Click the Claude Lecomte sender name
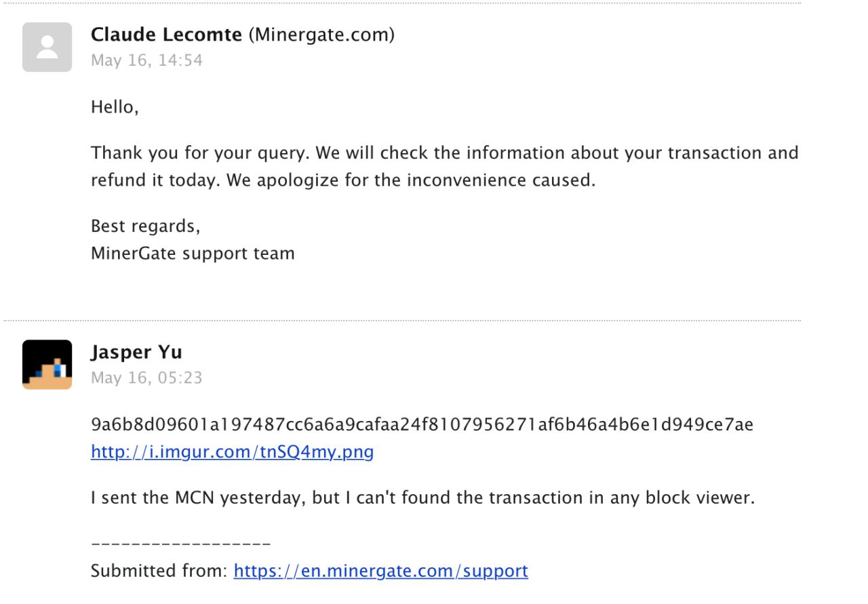The width and height of the screenshot is (868, 604). point(166,35)
